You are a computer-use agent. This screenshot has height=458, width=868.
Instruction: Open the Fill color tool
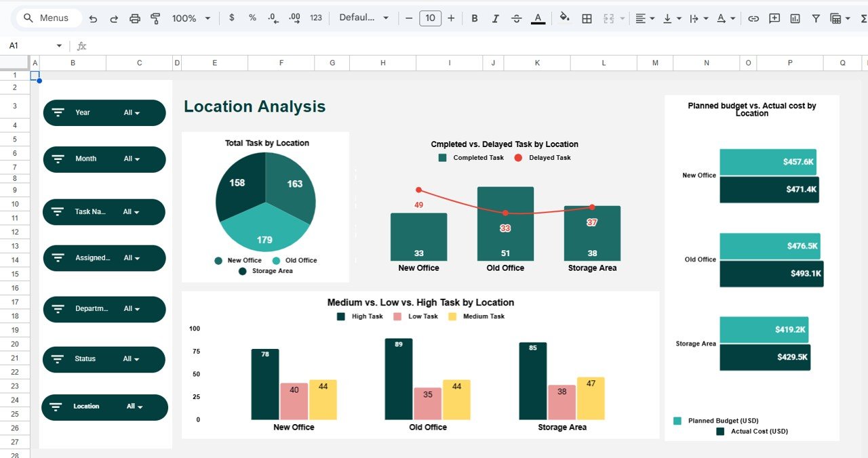[565, 18]
